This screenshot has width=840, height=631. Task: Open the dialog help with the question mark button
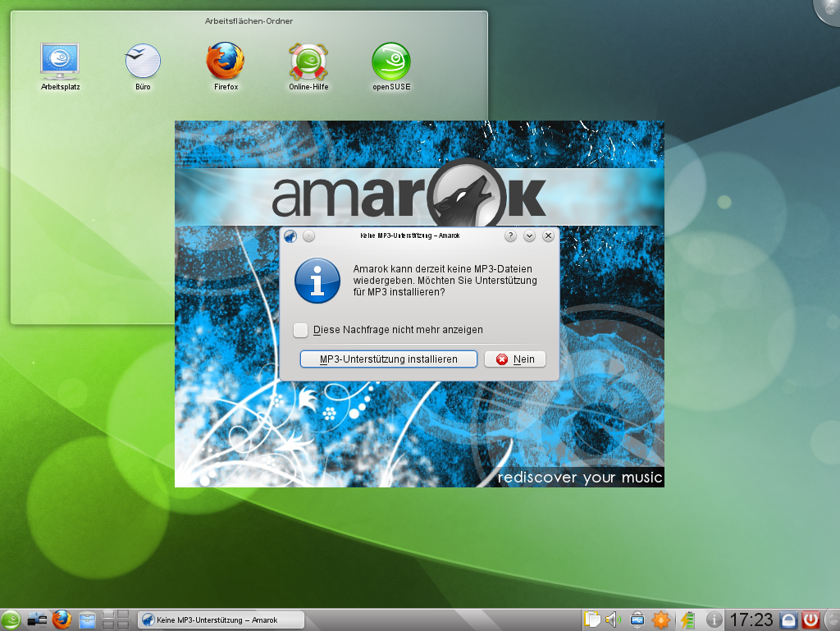509,235
